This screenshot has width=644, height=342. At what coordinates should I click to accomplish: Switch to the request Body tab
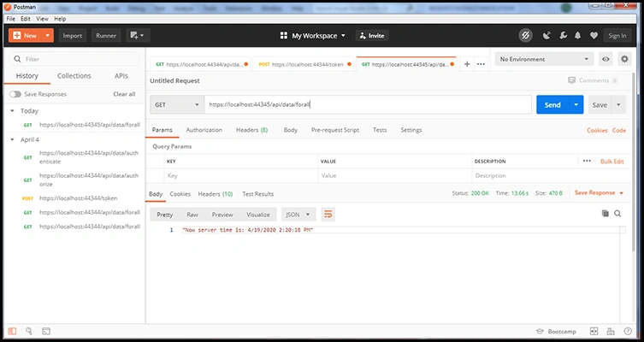tap(291, 130)
